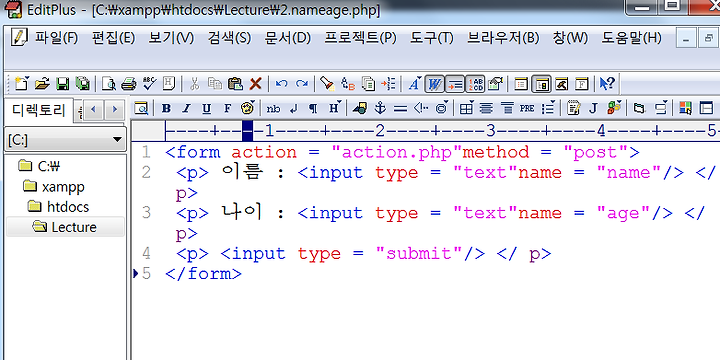Click the Cut scissors icon
Image resolution: width=720 pixels, height=360 pixels.
tap(194, 84)
